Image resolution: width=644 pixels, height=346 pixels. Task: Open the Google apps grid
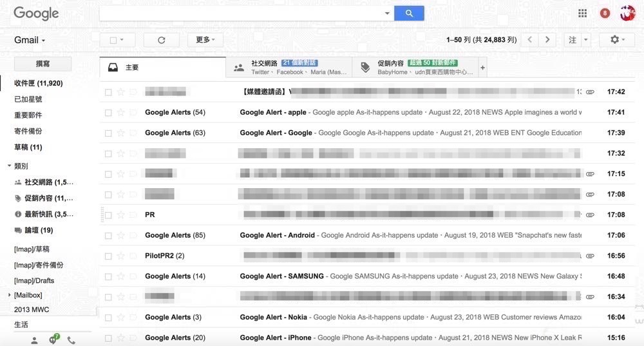(582, 13)
